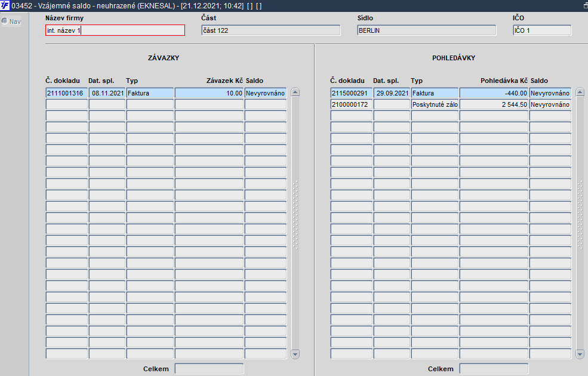Viewport: 588px width, 376px height.
Task: Select document number 2115000291 cell
Action: coord(352,93)
